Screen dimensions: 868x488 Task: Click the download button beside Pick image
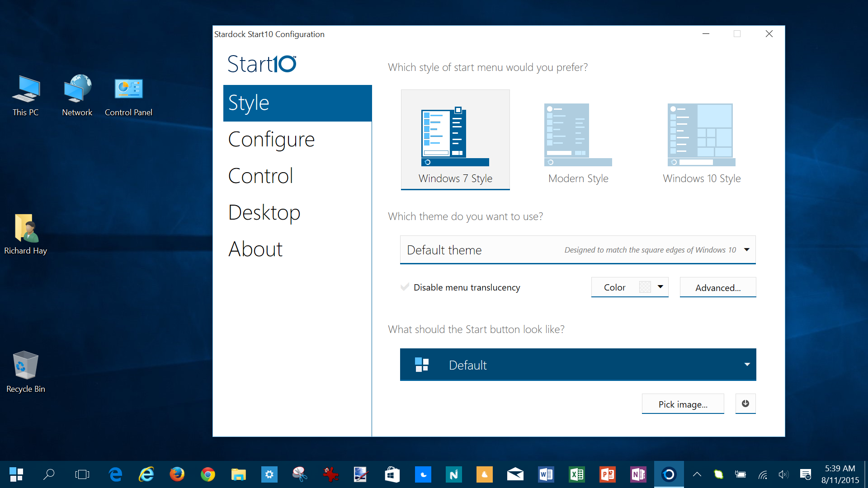coord(745,404)
